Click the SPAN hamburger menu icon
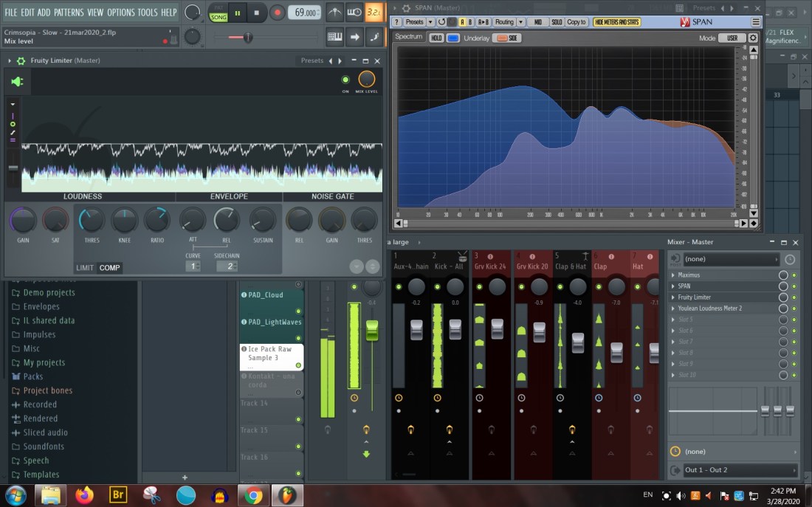This screenshot has width=812, height=507. (x=755, y=22)
